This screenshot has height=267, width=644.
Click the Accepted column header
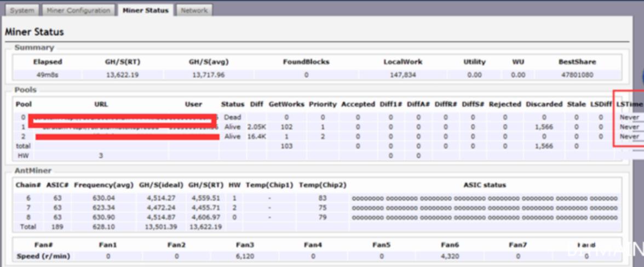[x=358, y=104]
